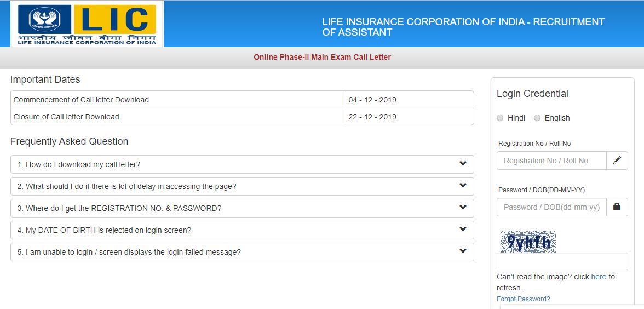The width and height of the screenshot is (644, 309).
Task: Expand the FAQ about delay in accessing the page
Action: click(463, 186)
